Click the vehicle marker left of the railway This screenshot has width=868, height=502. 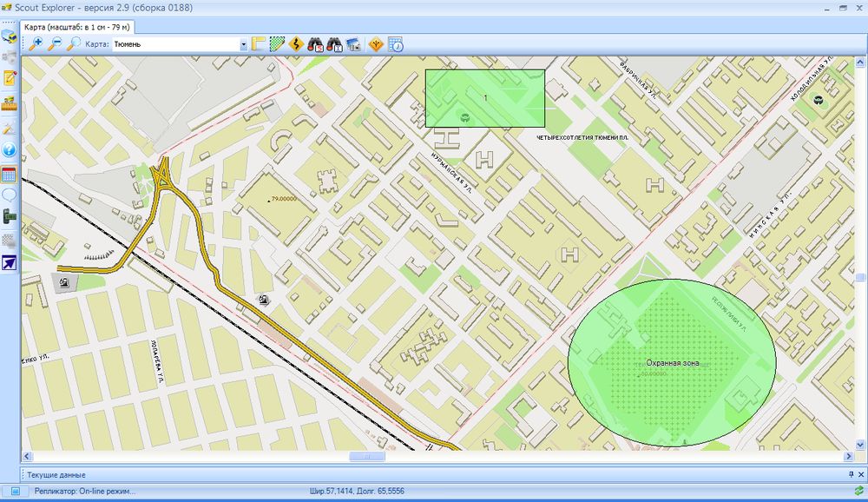[64, 282]
